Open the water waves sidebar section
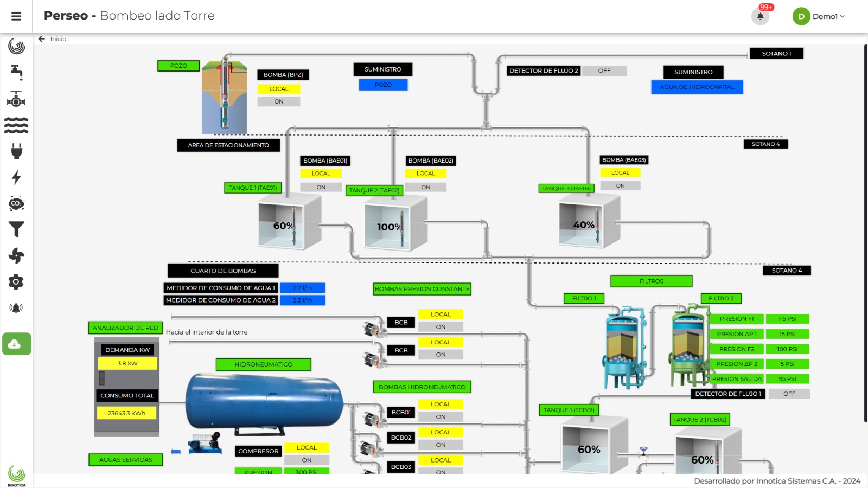 (16, 125)
